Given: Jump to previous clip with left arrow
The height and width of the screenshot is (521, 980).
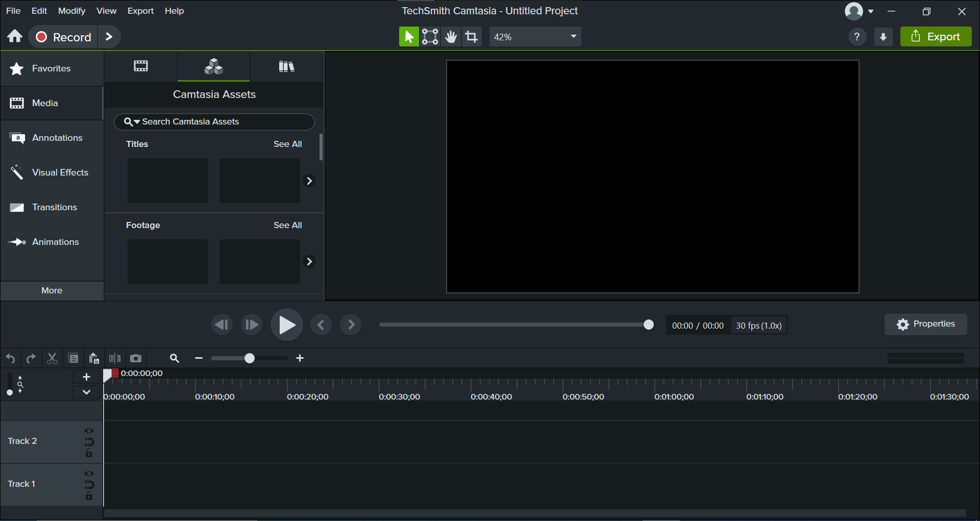Looking at the screenshot, I should 321,325.
